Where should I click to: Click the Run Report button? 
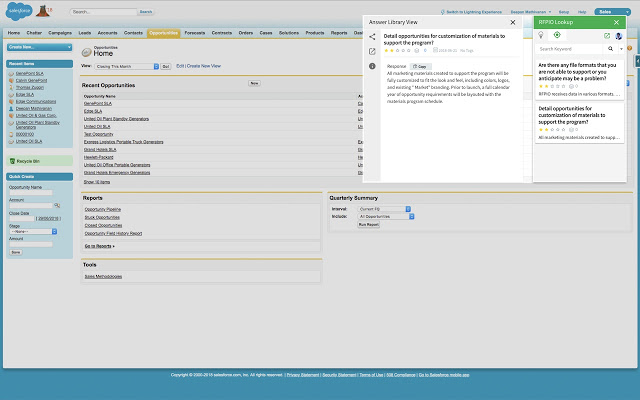point(369,224)
